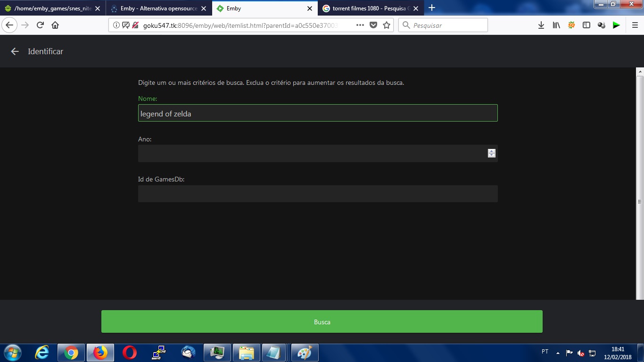Open the file explorer taskbar icon
Screen dimensions: 644x362
point(247,353)
